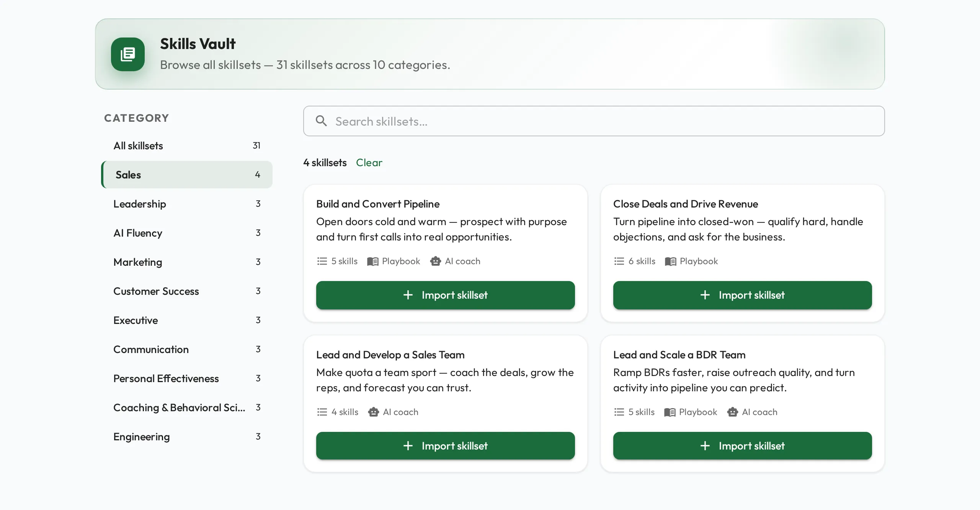Select the Sales category
This screenshot has width=980, height=510.
(x=187, y=175)
